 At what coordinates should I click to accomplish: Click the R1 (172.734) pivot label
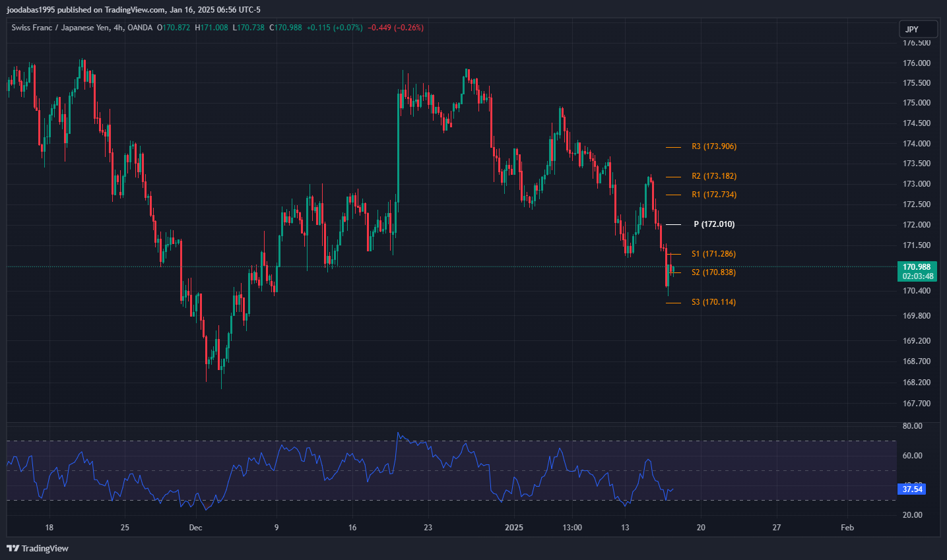pos(713,195)
